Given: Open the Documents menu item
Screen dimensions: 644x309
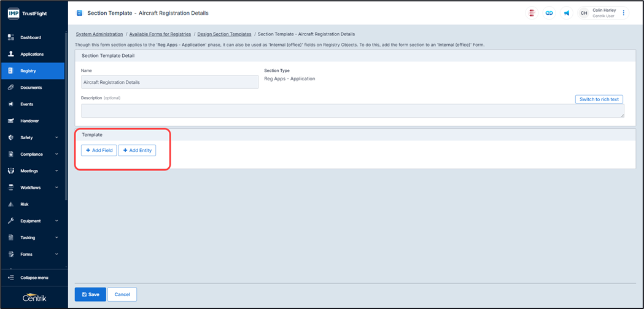Looking at the screenshot, I should tap(33, 88).
